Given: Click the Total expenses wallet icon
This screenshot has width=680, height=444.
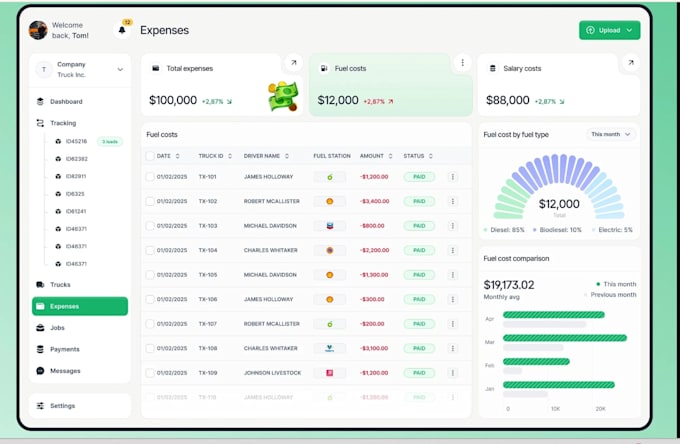Looking at the screenshot, I should point(155,69).
